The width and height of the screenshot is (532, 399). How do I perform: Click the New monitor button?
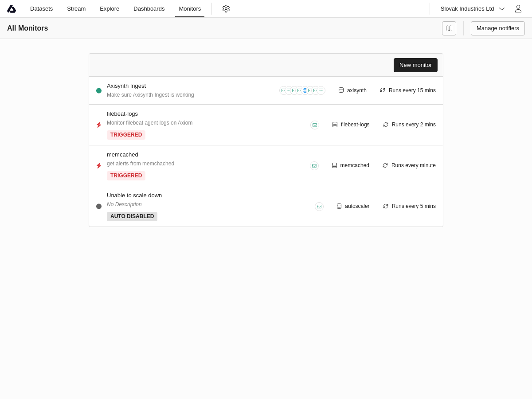(x=415, y=65)
